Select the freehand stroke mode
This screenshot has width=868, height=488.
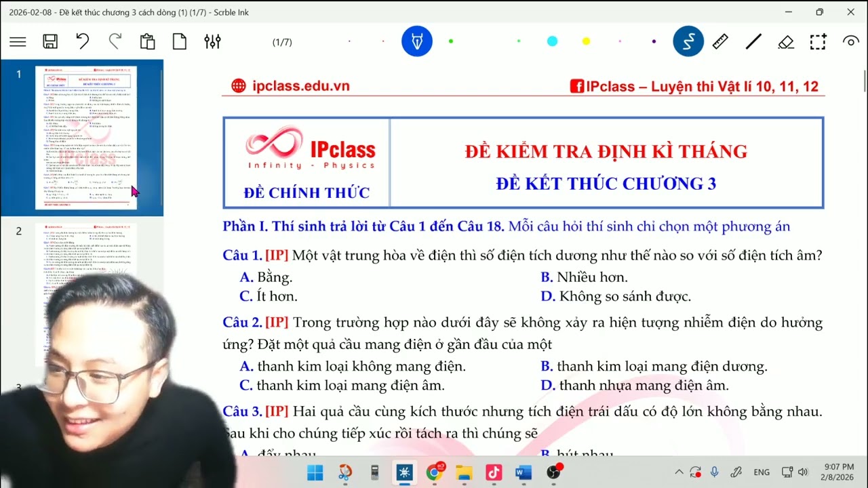pyautogui.click(x=688, y=42)
